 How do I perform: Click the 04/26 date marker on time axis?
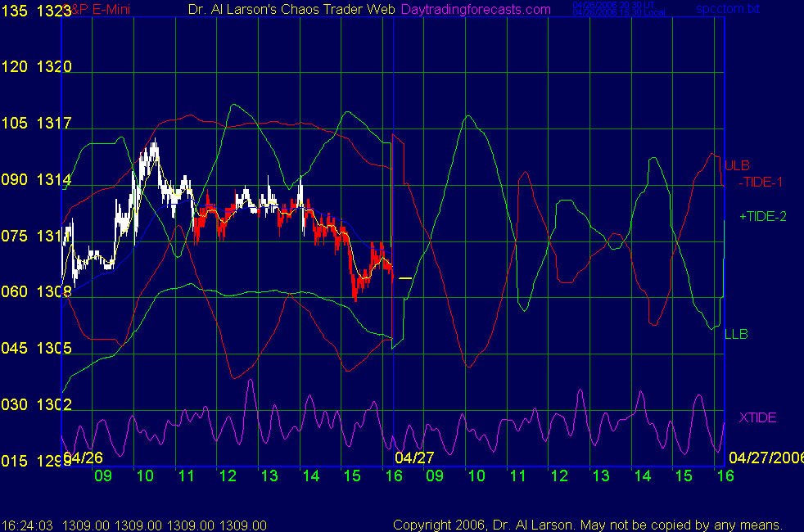point(83,457)
